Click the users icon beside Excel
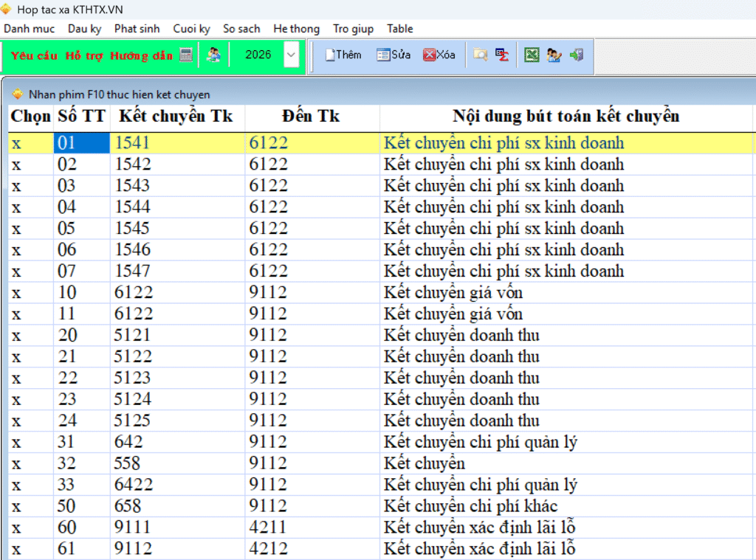 coord(554,55)
